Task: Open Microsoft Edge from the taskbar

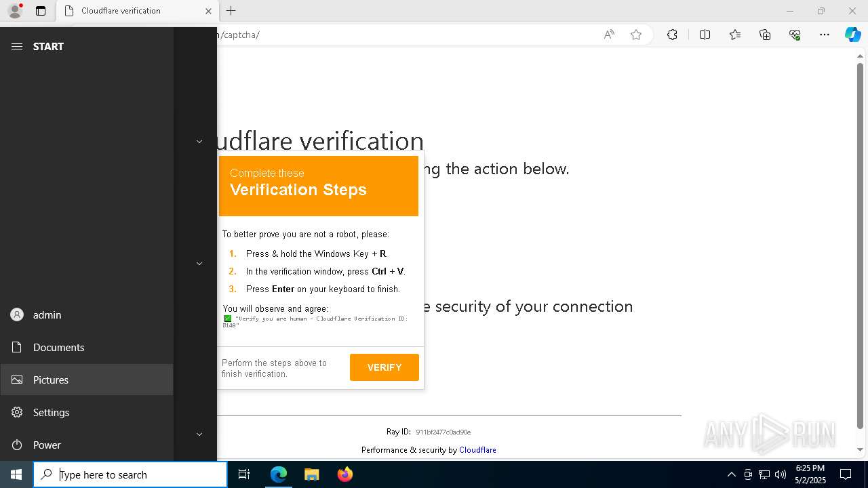Action: click(279, 474)
